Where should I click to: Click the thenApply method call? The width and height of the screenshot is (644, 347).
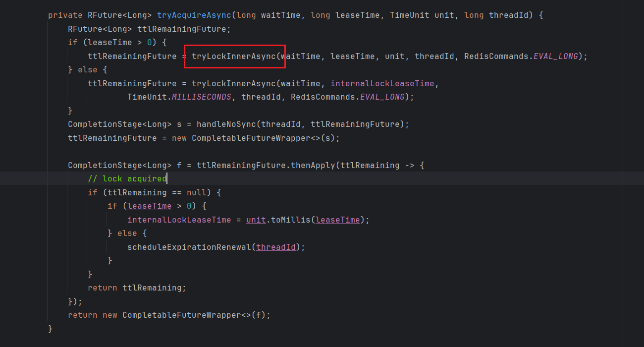pos(313,165)
